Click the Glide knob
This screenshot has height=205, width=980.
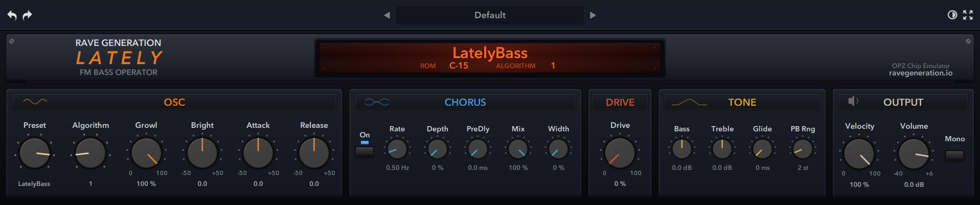click(x=763, y=150)
